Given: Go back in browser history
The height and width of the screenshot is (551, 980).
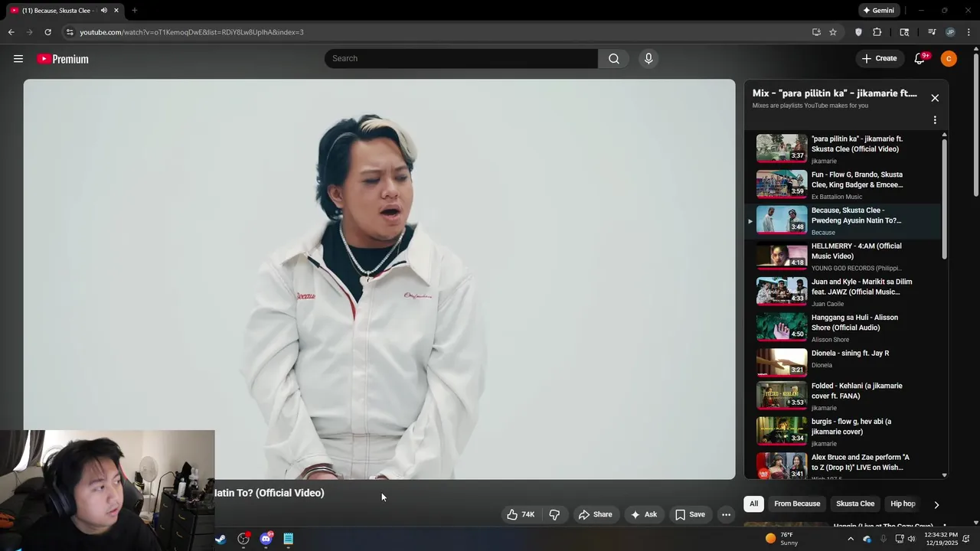Looking at the screenshot, I should pyautogui.click(x=11, y=32).
